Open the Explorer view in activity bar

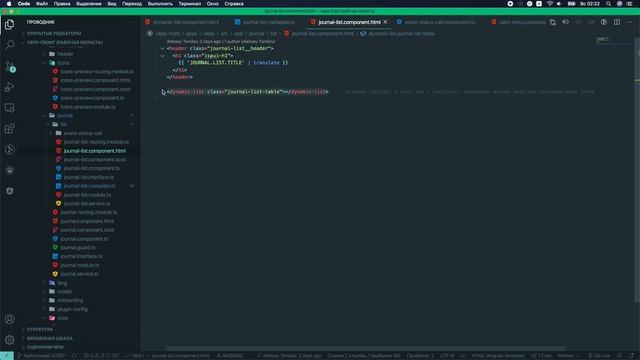point(9,24)
